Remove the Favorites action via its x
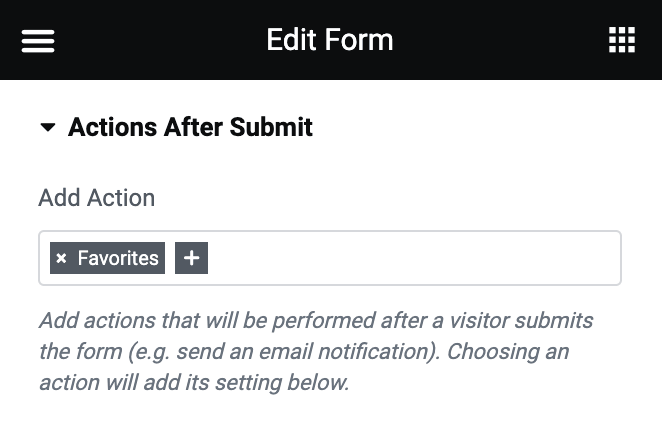662x422 pixels. tap(62, 258)
